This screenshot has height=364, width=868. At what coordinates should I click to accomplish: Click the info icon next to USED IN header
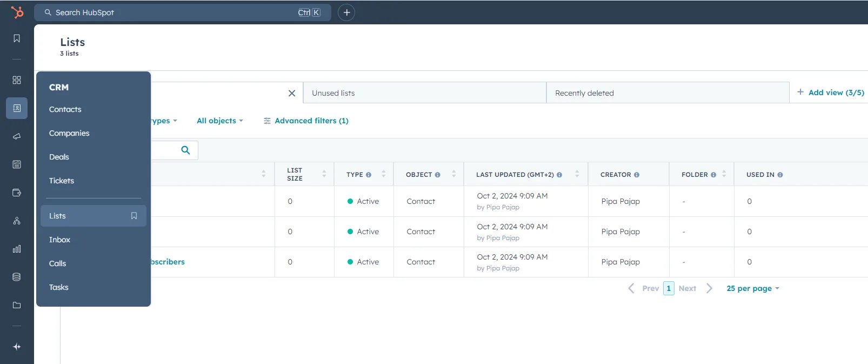point(780,175)
